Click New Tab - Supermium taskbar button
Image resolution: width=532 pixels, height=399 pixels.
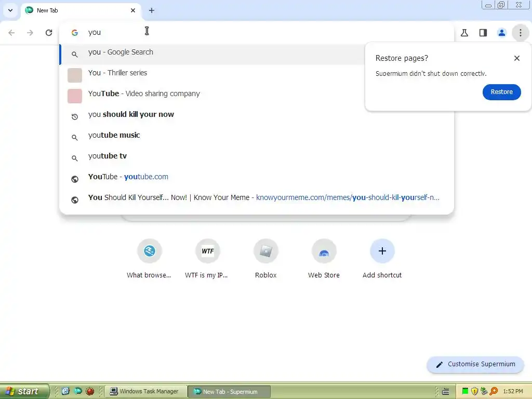229,392
